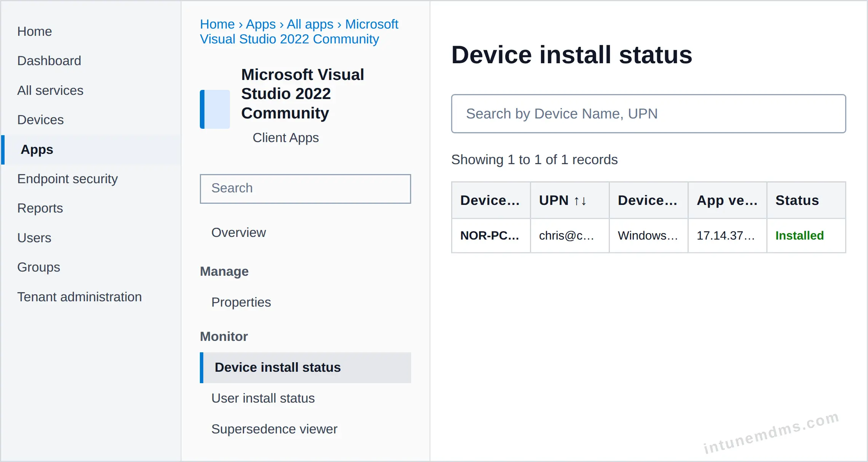Click the 'Showing 1 to 1 of 1 records' text

(x=534, y=159)
